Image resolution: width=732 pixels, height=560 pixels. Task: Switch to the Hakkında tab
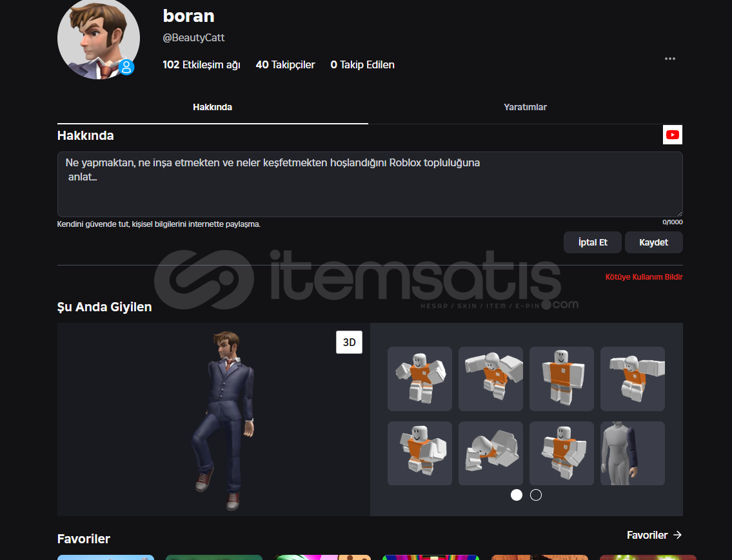[212, 107]
